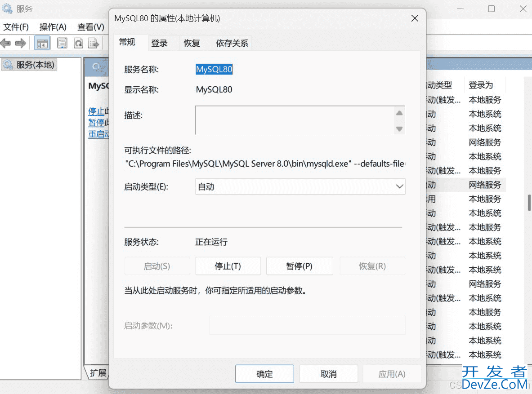Image resolution: width=532 pixels, height=394 pixels.
Task: Click the services list vertical scrollbar thumb
Action: pos(529,202)
